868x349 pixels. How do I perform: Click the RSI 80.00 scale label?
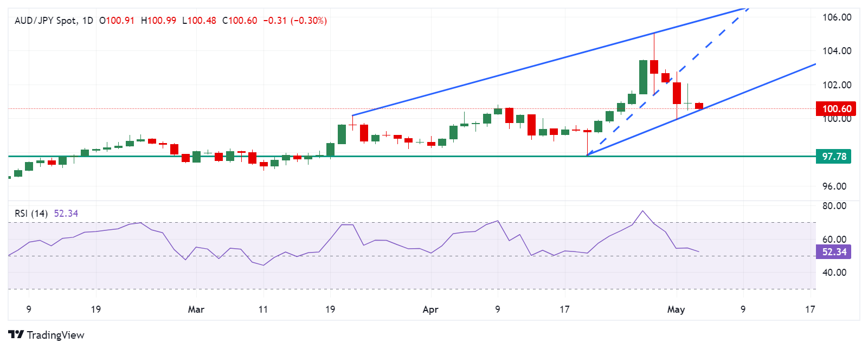(x=834, y=206)
